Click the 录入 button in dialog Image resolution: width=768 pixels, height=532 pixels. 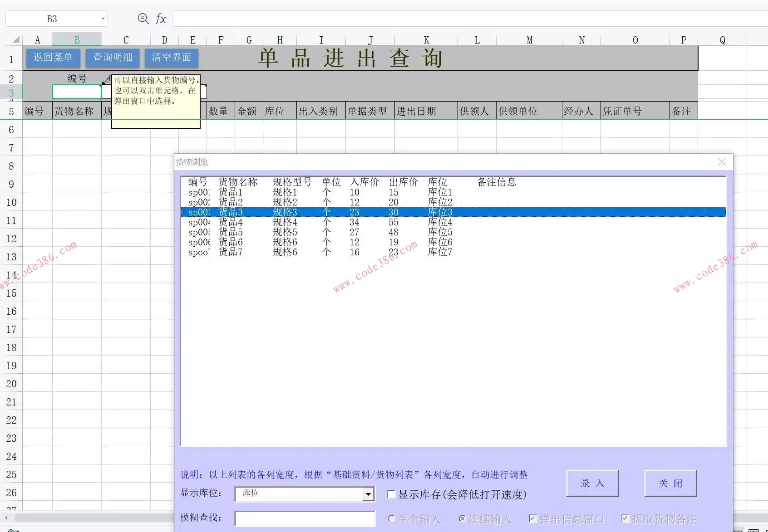pyautogui.click(x=592, y=483)
